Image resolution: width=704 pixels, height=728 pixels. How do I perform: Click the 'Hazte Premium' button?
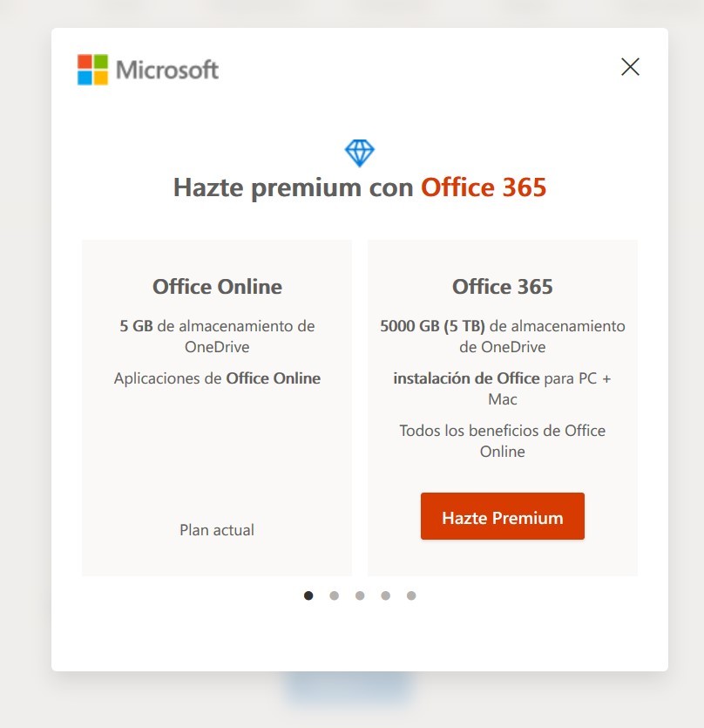[x=503, y=516]
